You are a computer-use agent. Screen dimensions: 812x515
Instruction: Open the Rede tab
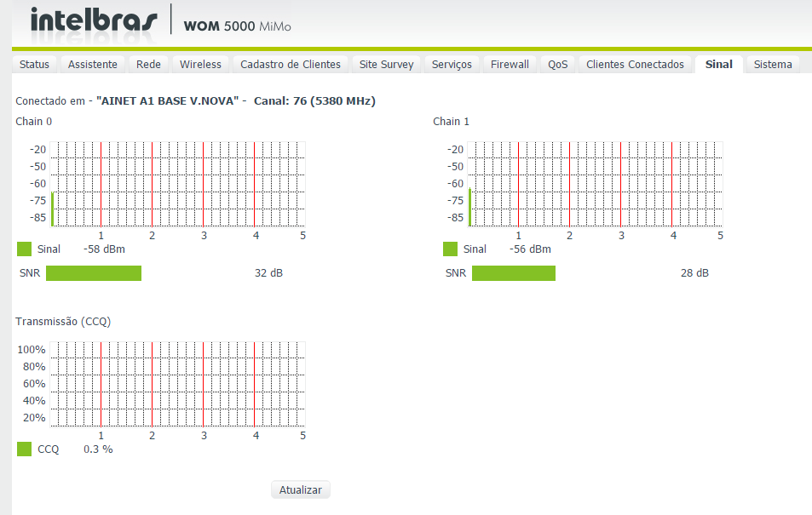pos(148,64)
